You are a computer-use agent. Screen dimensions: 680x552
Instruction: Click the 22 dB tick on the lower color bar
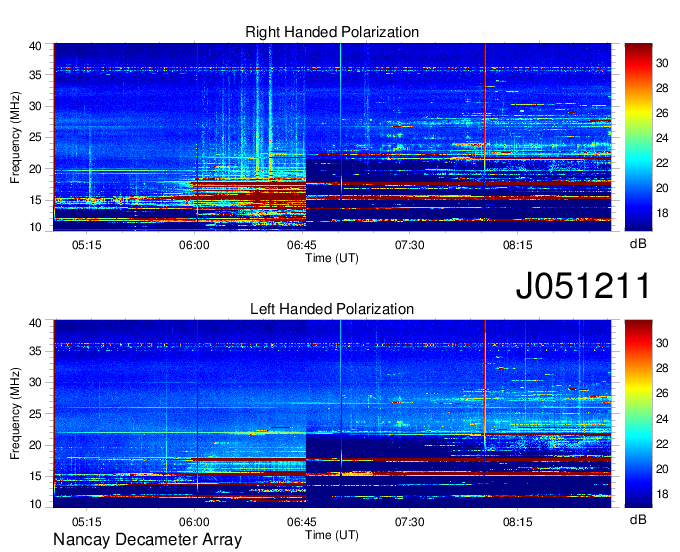tap(662, 444)
